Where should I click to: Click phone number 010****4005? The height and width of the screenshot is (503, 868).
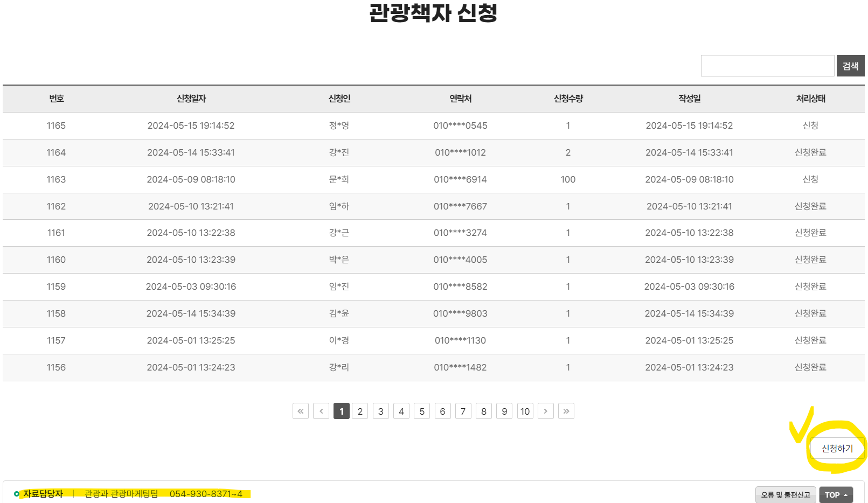[461, 260]
